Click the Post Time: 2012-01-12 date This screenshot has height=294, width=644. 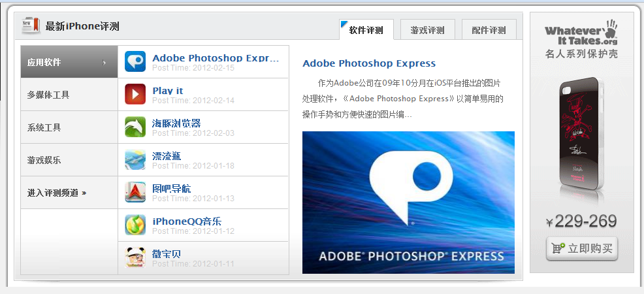click(x=193, y=231)
